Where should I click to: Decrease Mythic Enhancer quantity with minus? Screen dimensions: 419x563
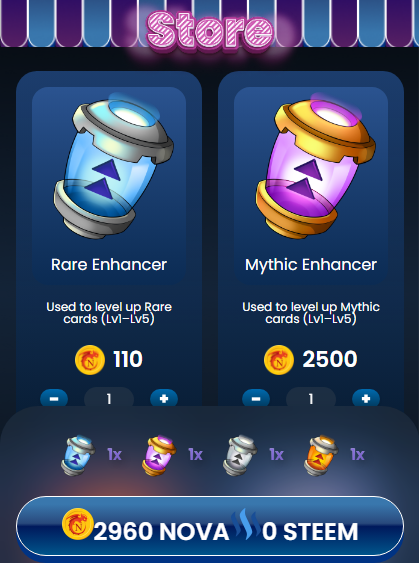click(256, 398)
